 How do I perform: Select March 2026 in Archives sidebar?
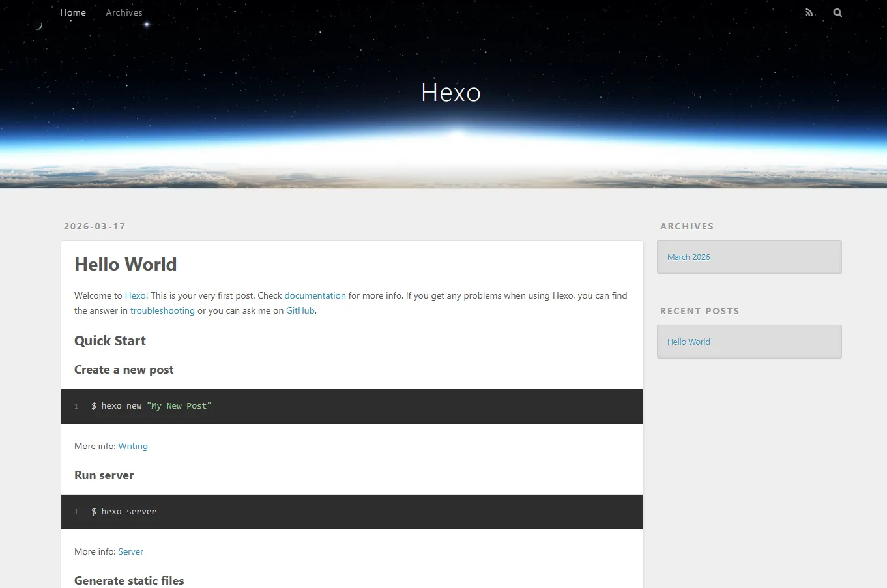point(688,257)
